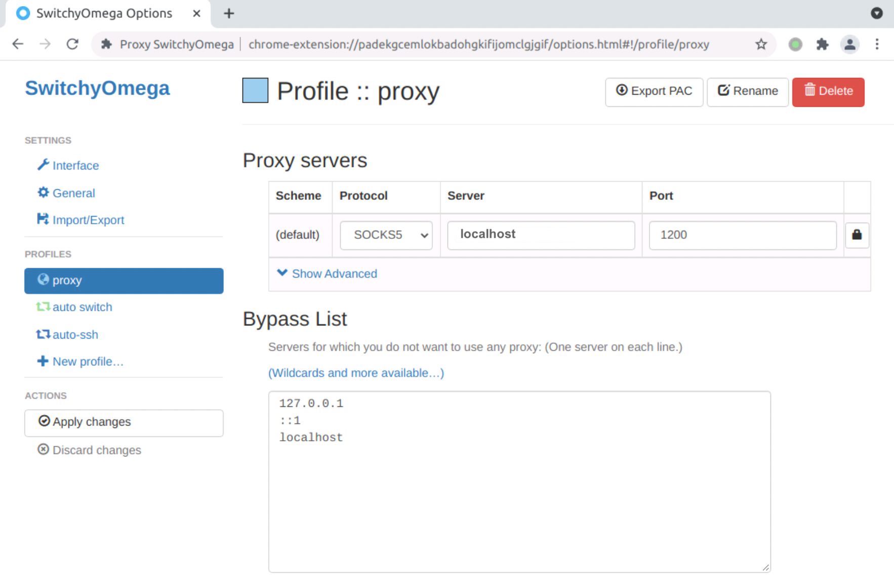894x588 pixels.
Task: Expand Show Advanced proxy options
Action: coord(328,273)
